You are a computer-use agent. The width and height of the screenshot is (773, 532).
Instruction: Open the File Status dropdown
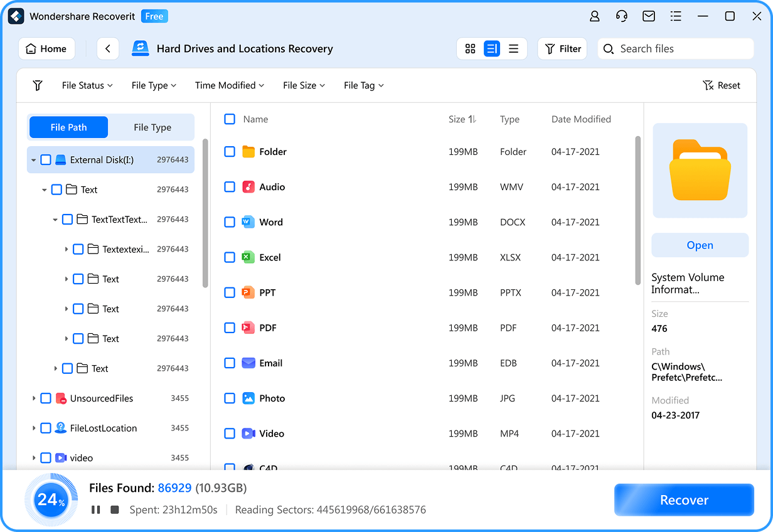[87, 85]
